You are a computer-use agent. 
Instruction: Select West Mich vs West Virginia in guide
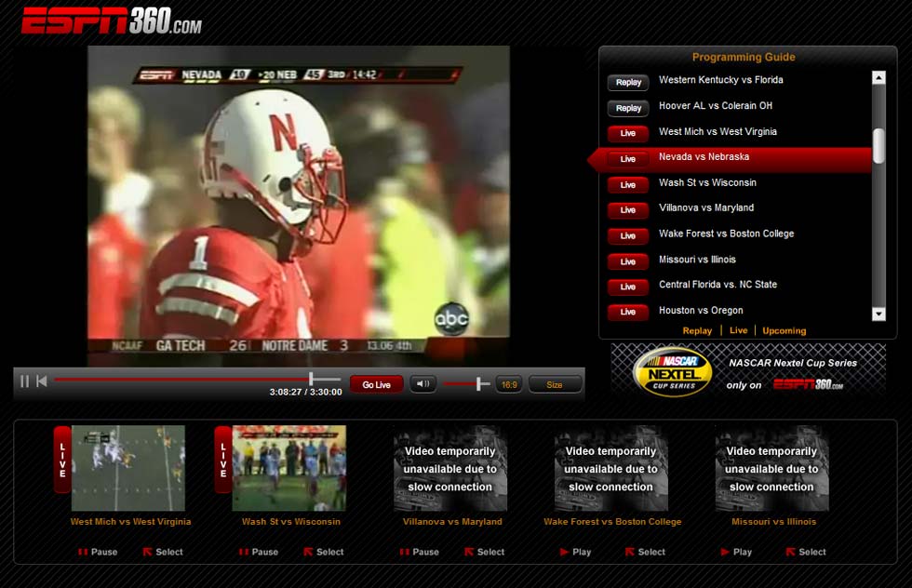click(718, 131)
